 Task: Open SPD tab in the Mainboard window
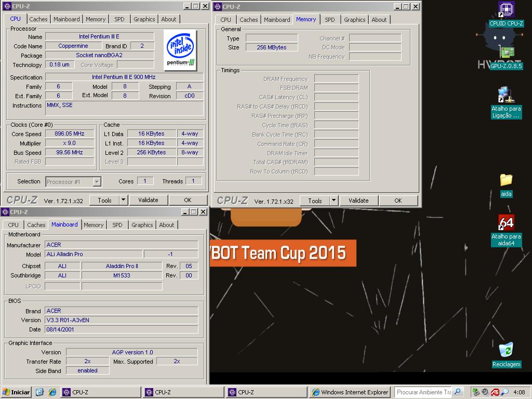tap(117, 224)
